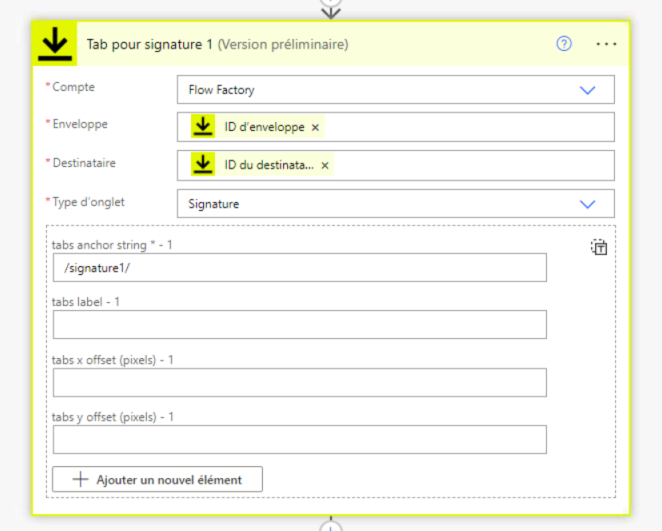The image size is (662, 531).
Task: Click the insert step connector below the card
Action: [x=331, y=526]
